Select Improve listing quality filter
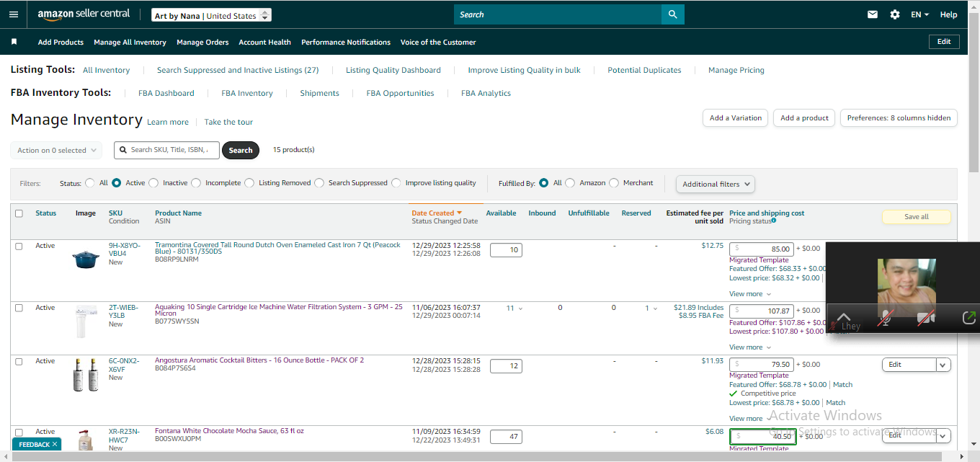Image resolution: width=980 pixels, height=462 pixels. click(x=396, y=183)
